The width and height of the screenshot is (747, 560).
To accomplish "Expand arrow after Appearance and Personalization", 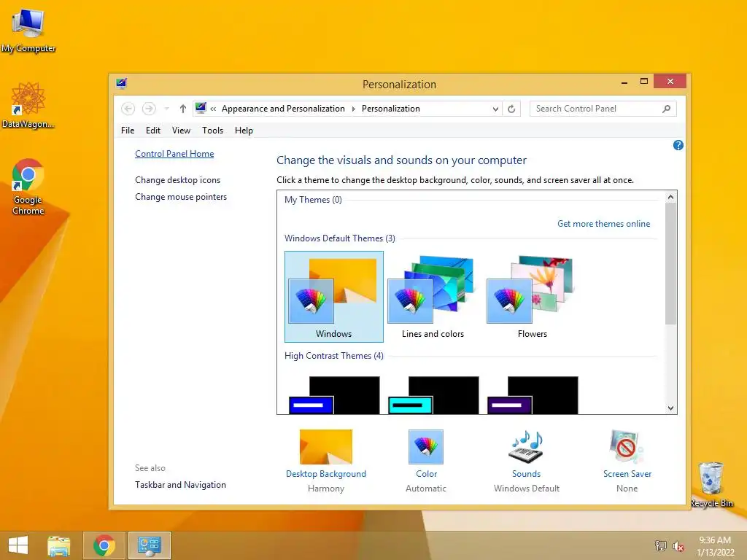I will [x=354, y=109].
